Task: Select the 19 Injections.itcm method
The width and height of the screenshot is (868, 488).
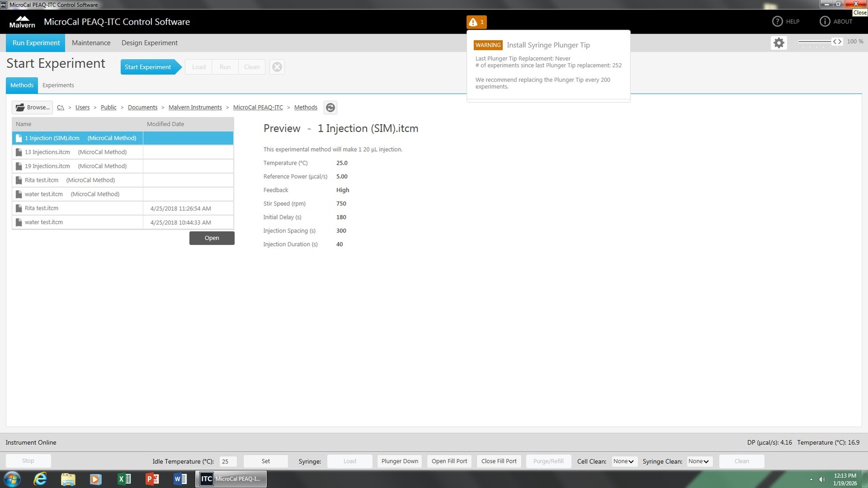Action: point(48,166)
